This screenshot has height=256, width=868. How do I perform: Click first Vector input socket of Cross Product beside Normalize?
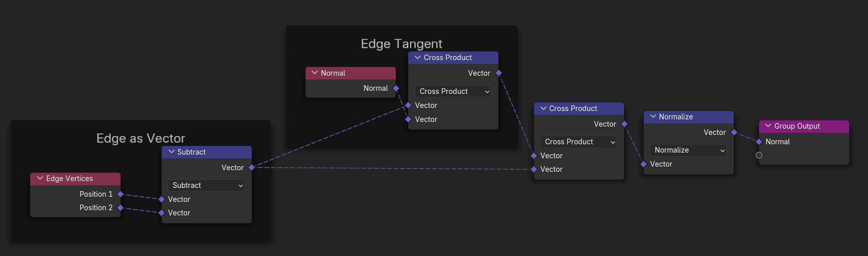pos(534,156)
